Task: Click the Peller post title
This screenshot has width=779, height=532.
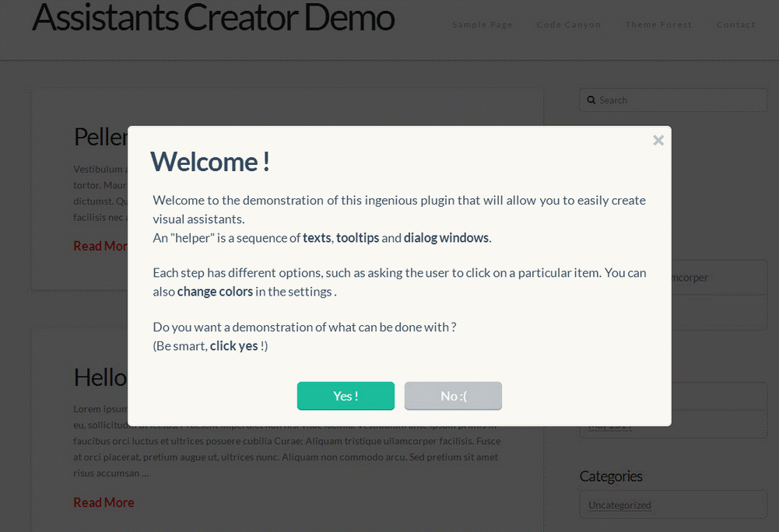Action: point(100,137)
